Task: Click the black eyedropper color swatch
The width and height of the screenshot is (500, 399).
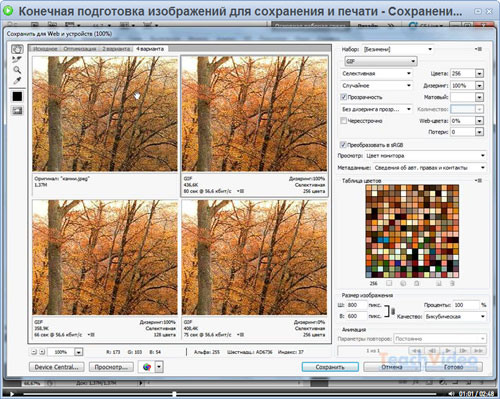Action: click(17, 97)
